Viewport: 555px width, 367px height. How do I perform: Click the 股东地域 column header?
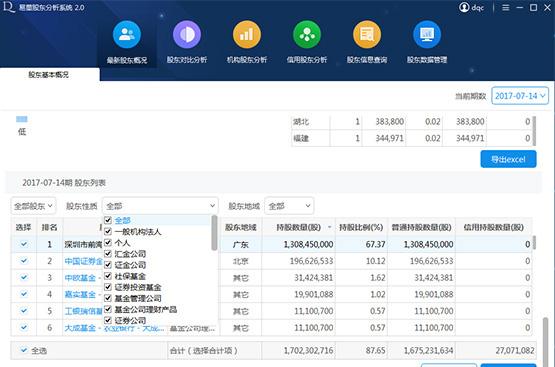pos(241,227)
